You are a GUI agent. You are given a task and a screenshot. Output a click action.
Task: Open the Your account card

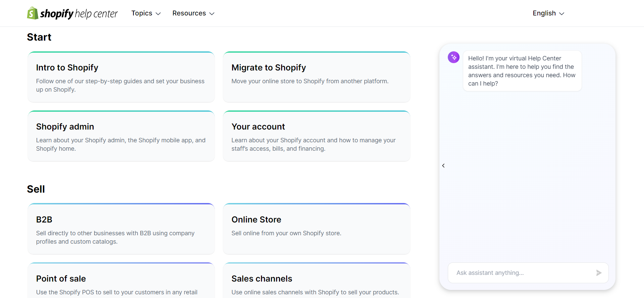(x=316, y=136)
